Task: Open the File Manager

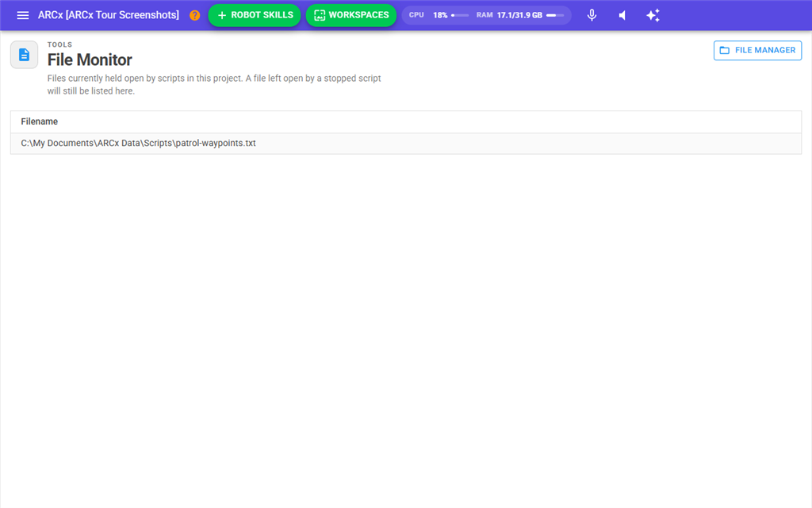Action: [757, 50]
